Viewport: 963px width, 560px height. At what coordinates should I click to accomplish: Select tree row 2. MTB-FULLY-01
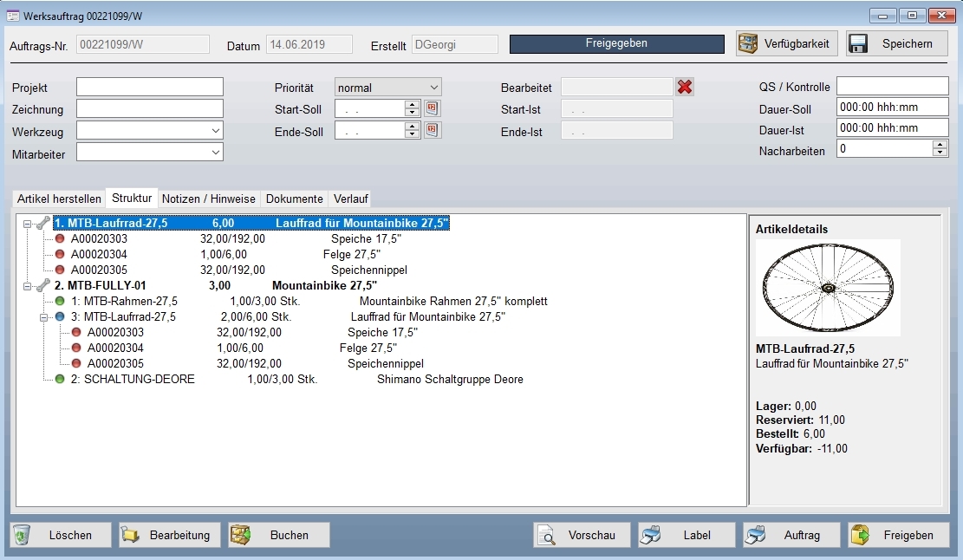point(216,285)
